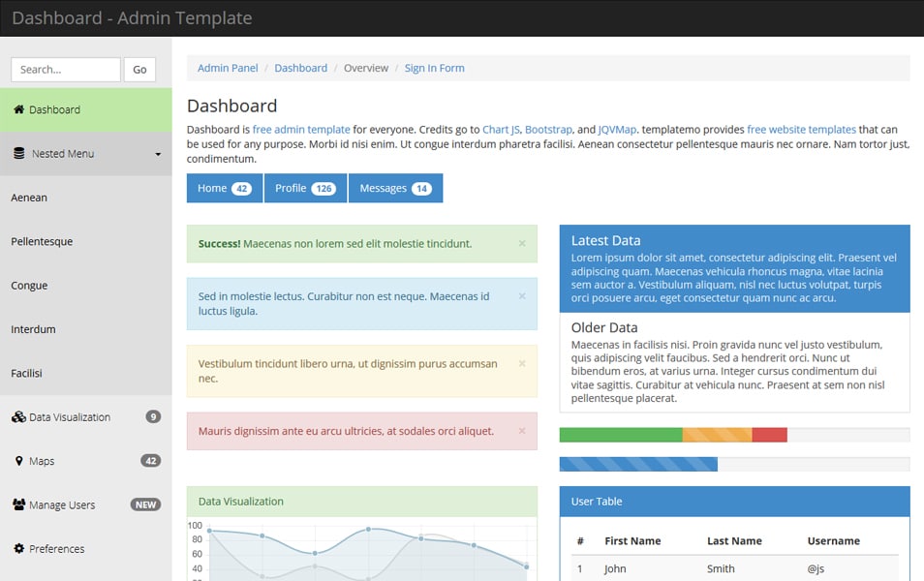Follow the Admin Panel breadcrumb link
This screenshot has width=924, height=581.
click(228, 68)
